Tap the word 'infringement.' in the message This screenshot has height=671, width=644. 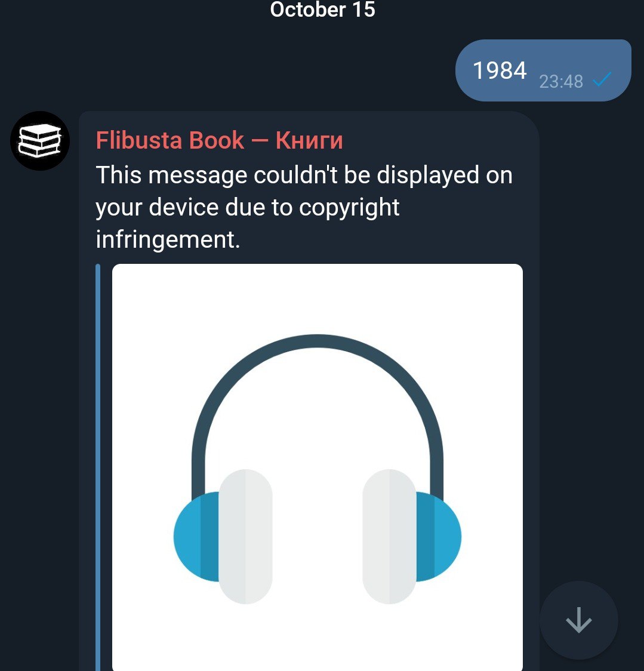[x=168, y=239]
